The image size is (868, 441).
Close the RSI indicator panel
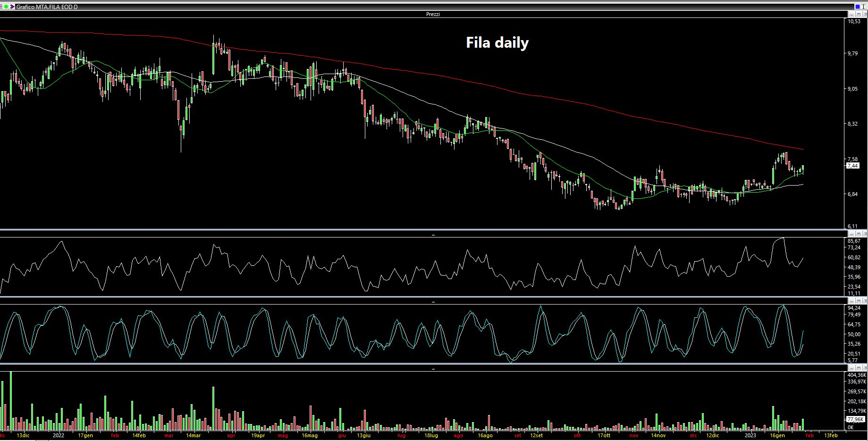click(864, 234)
